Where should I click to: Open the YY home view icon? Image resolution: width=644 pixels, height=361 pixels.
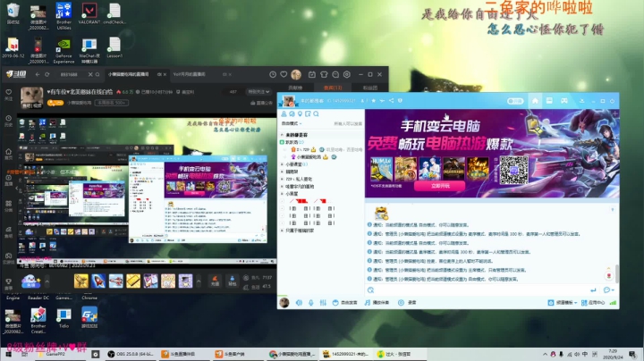535,100
